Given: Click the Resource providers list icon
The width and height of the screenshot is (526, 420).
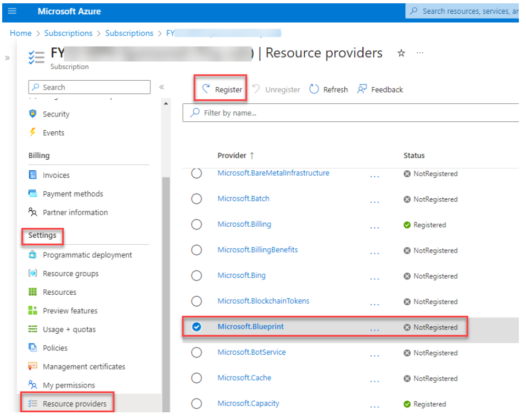Looking at the screenshot, I should click(x=32, y=404).
